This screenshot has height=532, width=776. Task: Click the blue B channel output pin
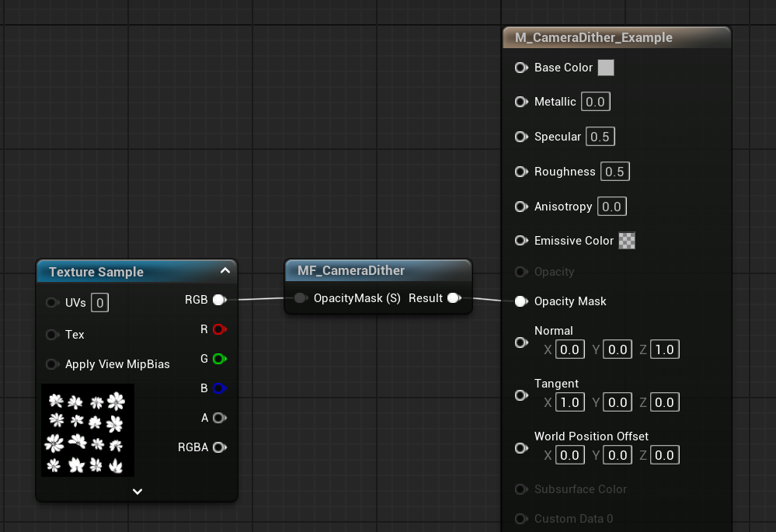pos(219,388)
